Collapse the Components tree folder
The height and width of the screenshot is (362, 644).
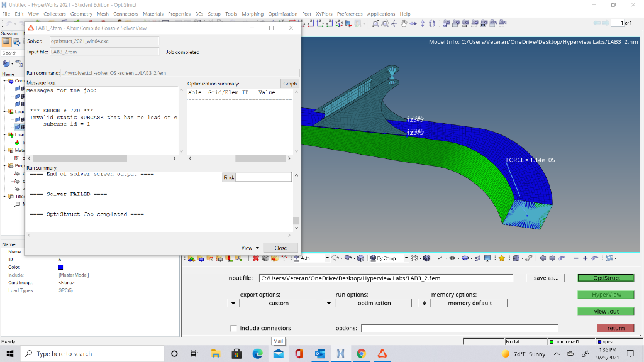pos(5,81)
